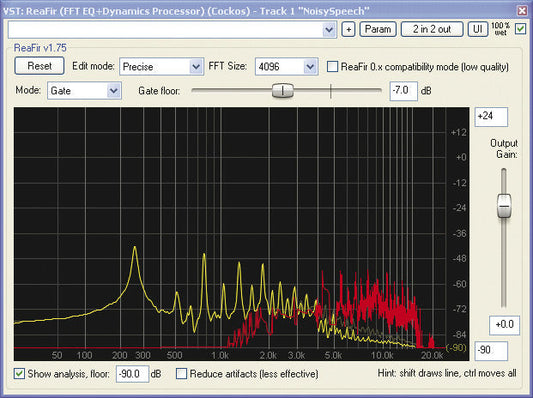
Task: Enable Reduce artifacts checkbox
Action: (181, 374)
